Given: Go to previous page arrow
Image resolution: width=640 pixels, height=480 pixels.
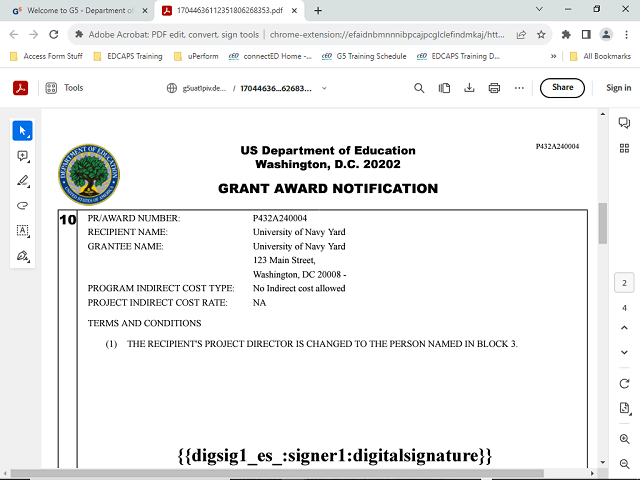Looking at the screenshot, I should [x=624, y=328].
